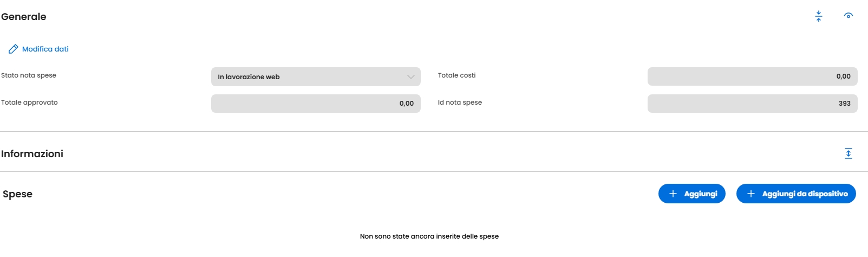Click the Totale approvato field
Image resolution: width=868 pixels, height=257 pixels.
point(315,104)
